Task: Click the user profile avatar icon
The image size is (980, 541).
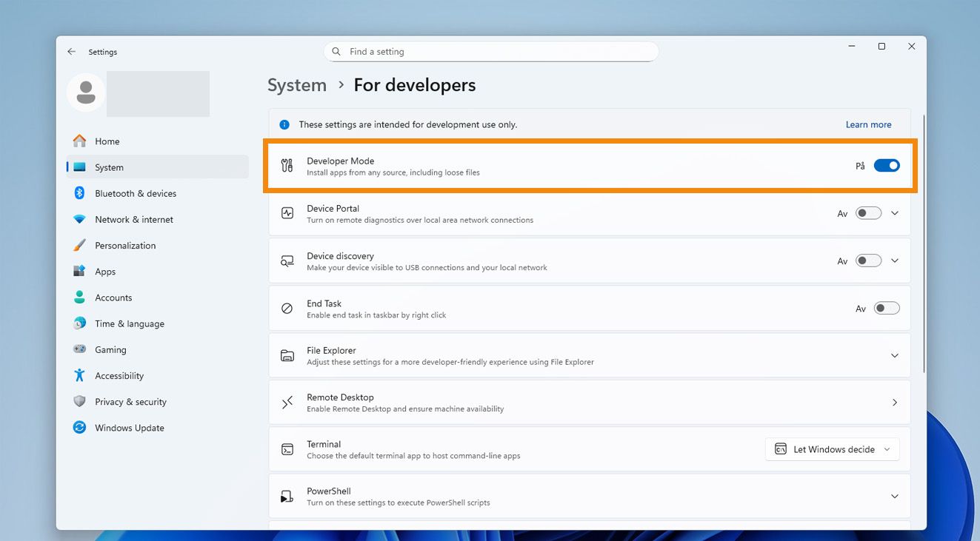Action: (86, 93)
